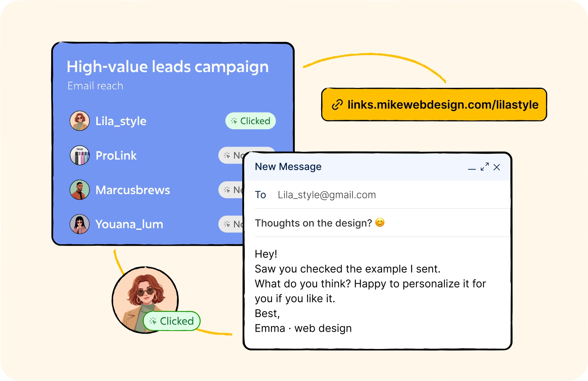The width and height of the screenshot is (588, 381).
Task: Click the smiley emoji in subject line
Action: pyautogui.click(x=380, y=222)
